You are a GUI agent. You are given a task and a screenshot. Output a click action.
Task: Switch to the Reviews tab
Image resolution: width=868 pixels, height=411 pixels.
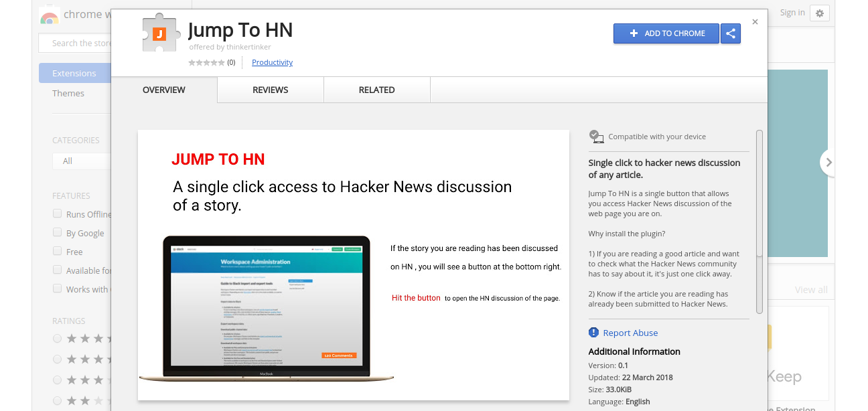271,90
